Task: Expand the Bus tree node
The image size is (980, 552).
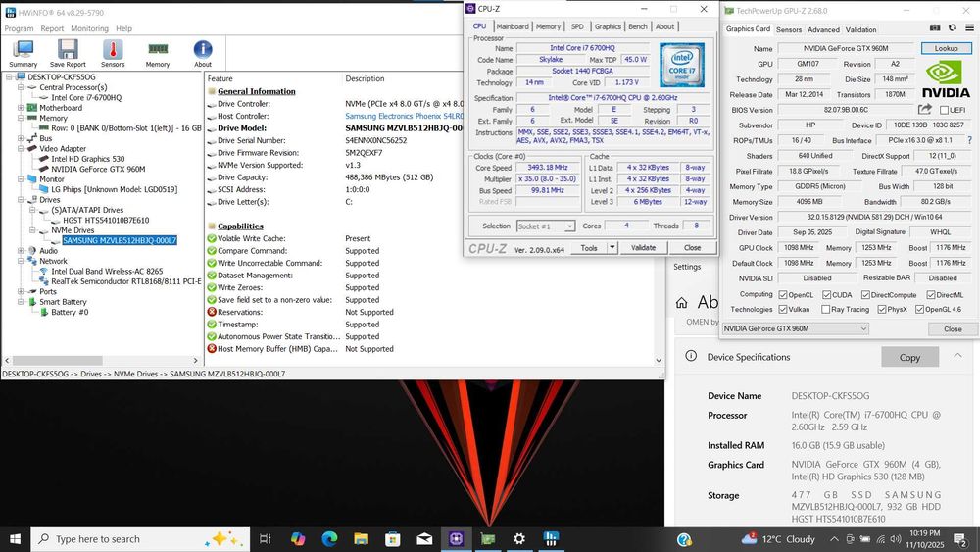Action: point(21,138)
